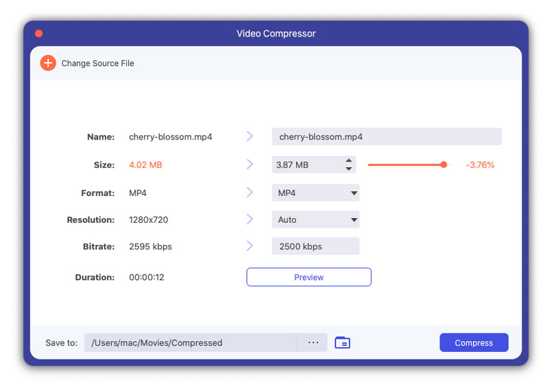
Task: Click the size reduction slider handle
Action: (444, 164)
